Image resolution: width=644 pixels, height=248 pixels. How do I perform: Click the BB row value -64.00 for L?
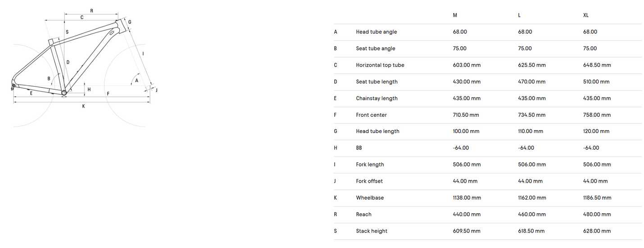526,148
